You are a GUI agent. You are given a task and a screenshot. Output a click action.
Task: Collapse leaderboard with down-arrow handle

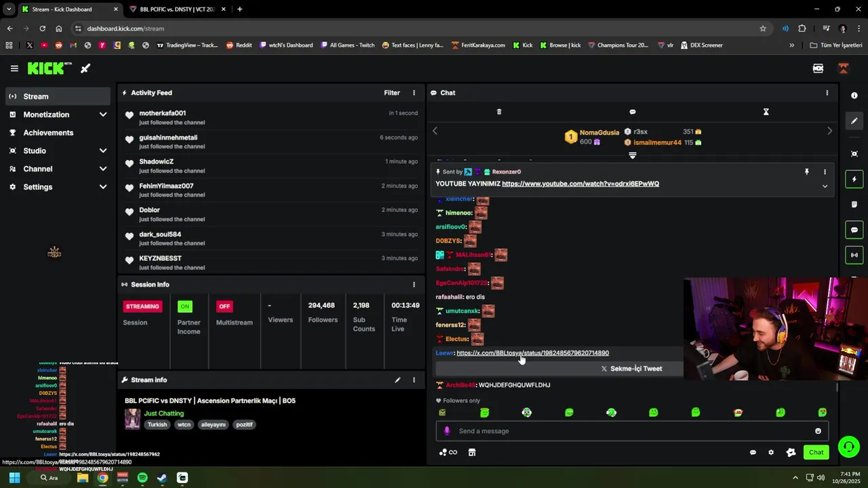coord(633,155)
